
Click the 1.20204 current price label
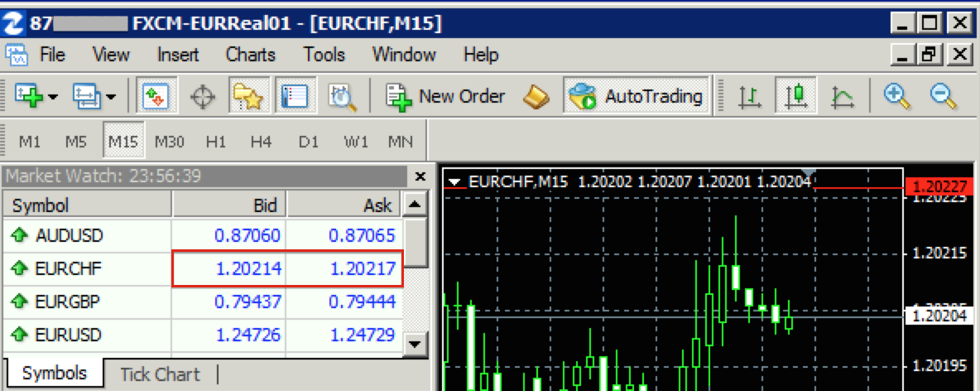tap(941, 316)
